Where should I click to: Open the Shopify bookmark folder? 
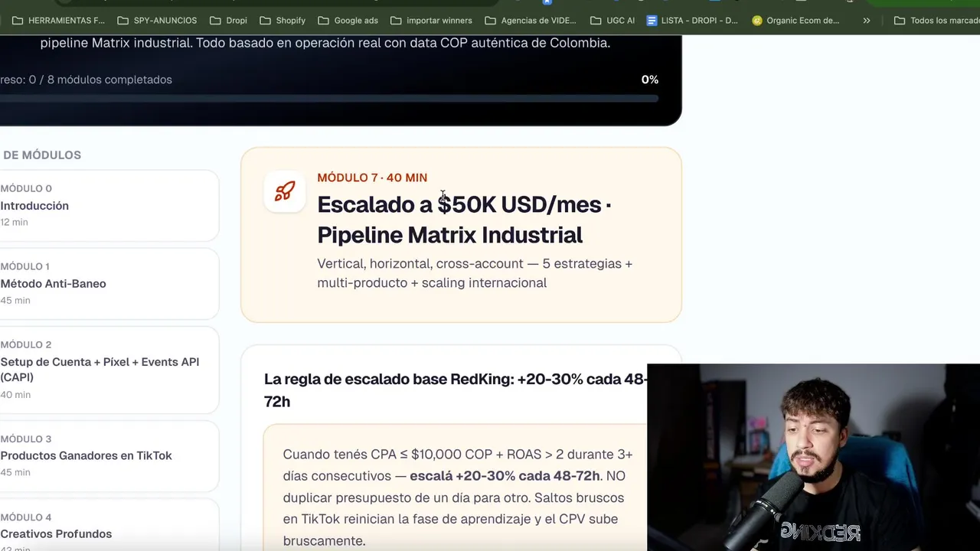click(283, 21)
